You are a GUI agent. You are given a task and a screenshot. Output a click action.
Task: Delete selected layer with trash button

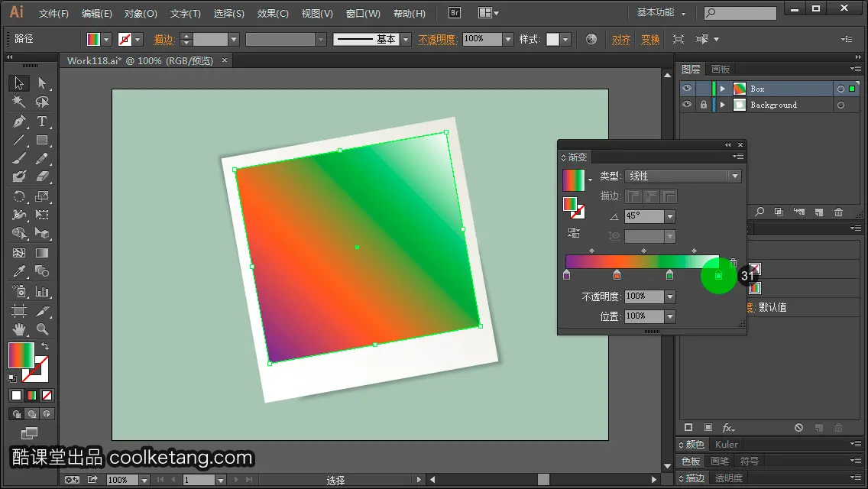[x=839, y=212]
